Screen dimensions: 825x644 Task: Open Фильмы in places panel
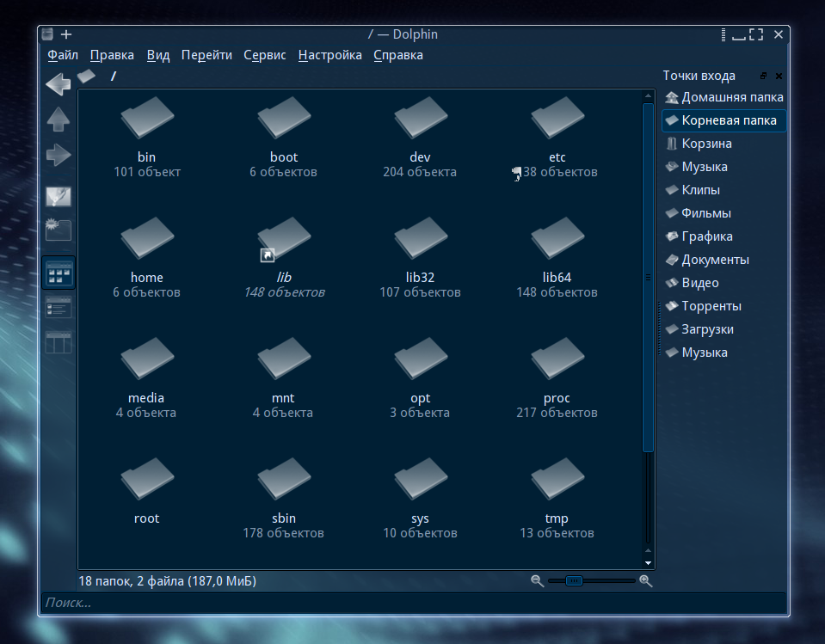(723, 213)
